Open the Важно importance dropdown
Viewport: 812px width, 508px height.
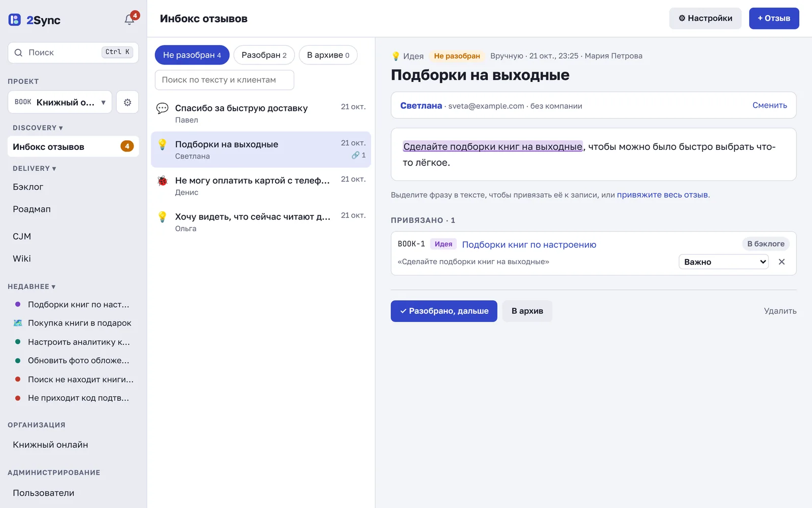point(724,262)
